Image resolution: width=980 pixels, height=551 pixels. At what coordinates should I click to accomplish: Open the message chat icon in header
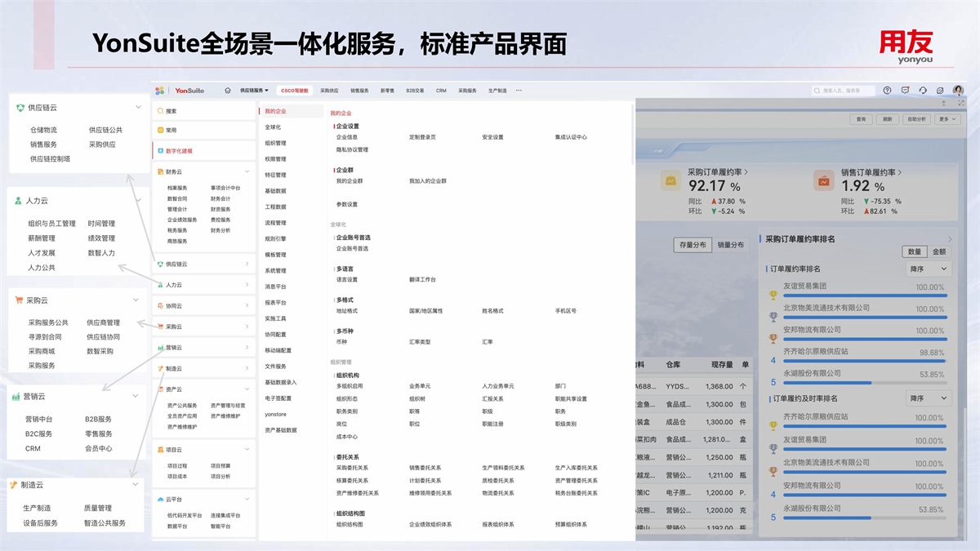pyautogui.click(x=905, y=91)
